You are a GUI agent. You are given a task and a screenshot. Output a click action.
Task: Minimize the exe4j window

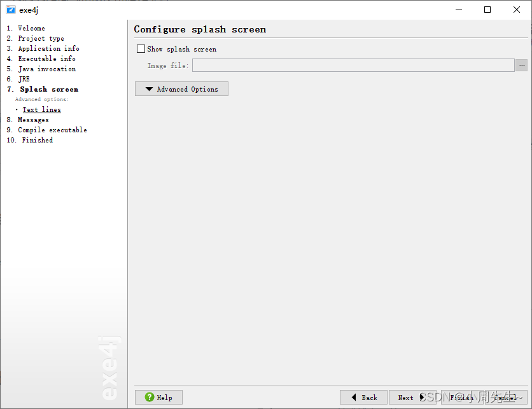coord(459,10)
